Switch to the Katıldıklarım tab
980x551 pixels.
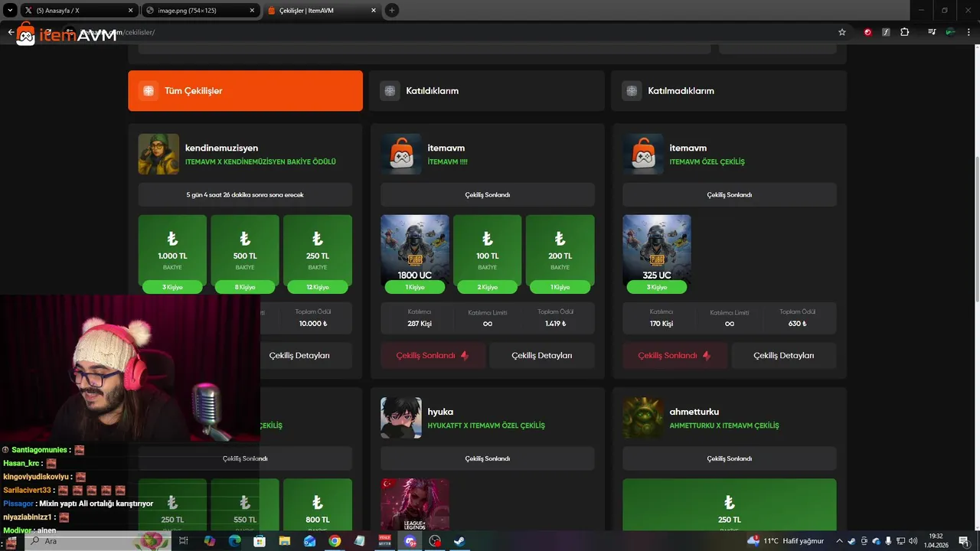(487, 90)
